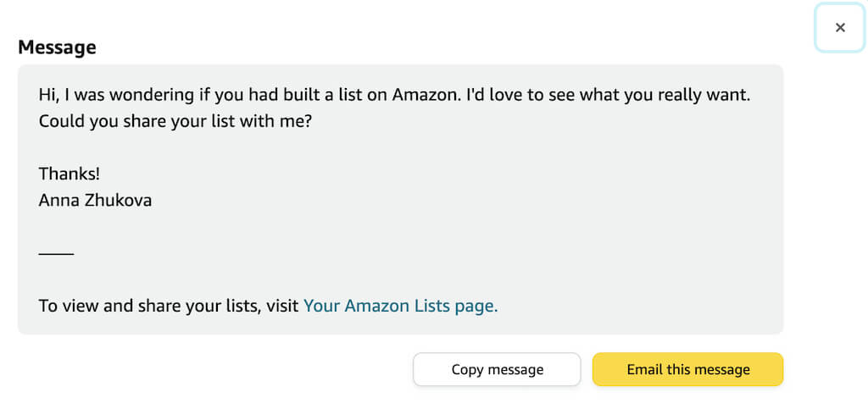Click the Message heading
The image size is (868, 409).
[57, 47]
